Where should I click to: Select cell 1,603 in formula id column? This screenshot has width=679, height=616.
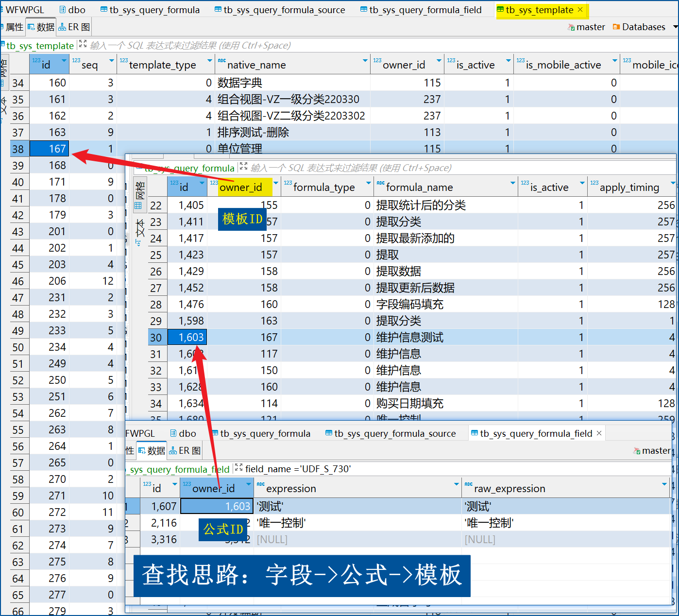click(x=187, y=337)
